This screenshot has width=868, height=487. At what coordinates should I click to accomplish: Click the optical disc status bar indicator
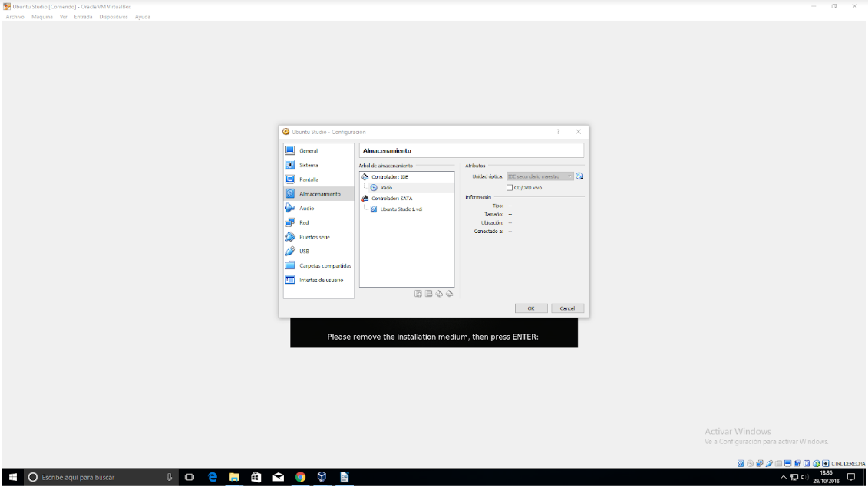point(750,463)
